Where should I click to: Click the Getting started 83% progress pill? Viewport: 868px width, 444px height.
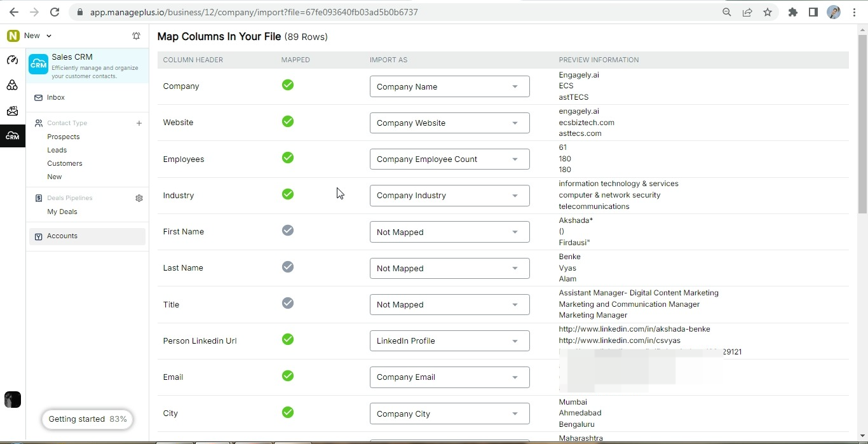pos(87,419)
